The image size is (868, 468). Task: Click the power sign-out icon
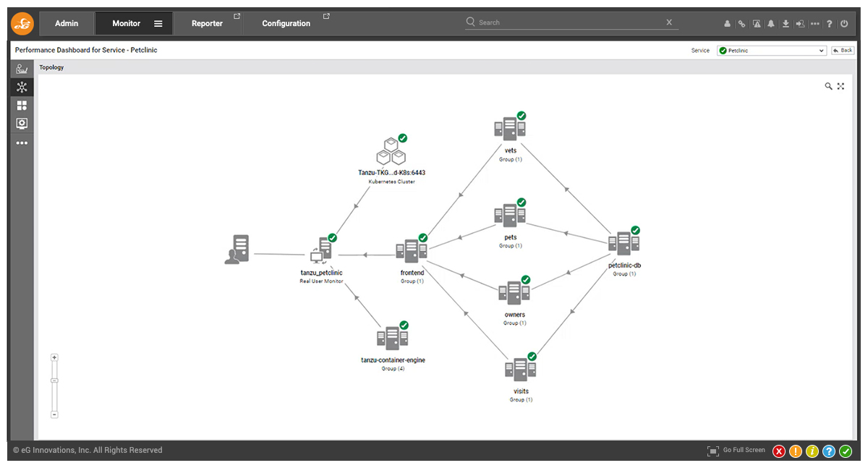(x=844, y=24)
